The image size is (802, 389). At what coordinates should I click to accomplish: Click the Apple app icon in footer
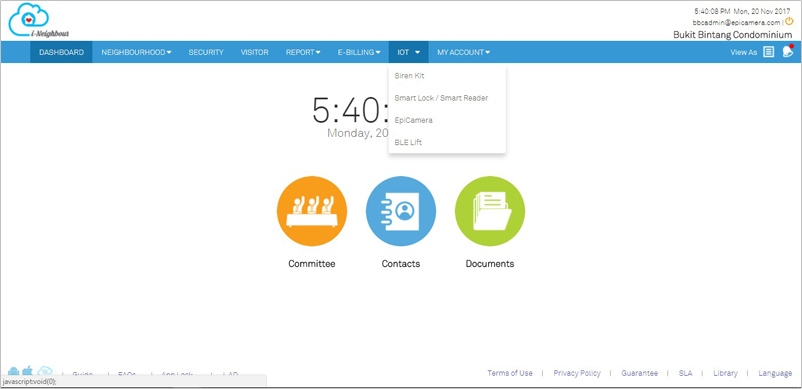[x=28, y=371]
